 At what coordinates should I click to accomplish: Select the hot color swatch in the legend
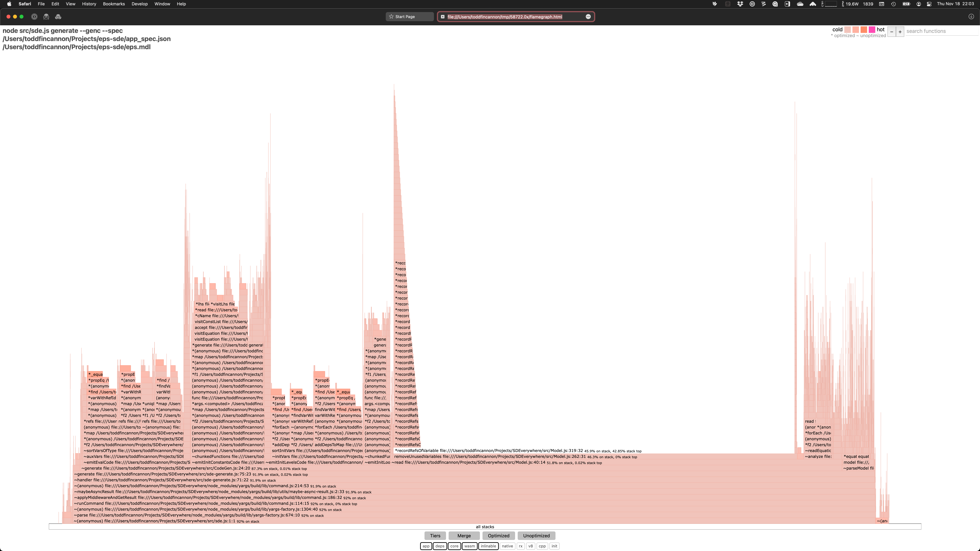[x=872, y=29]
